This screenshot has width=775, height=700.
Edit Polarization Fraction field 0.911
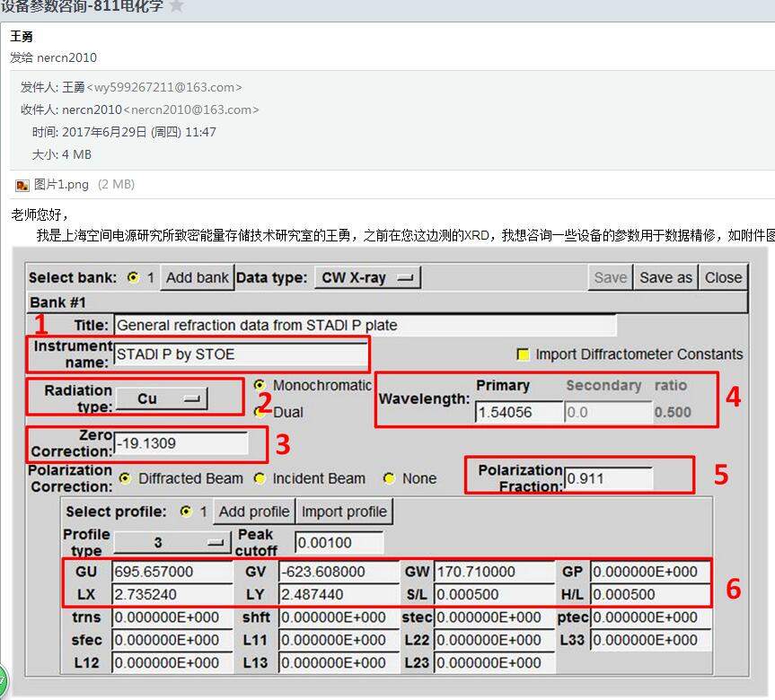pos(609,478)
